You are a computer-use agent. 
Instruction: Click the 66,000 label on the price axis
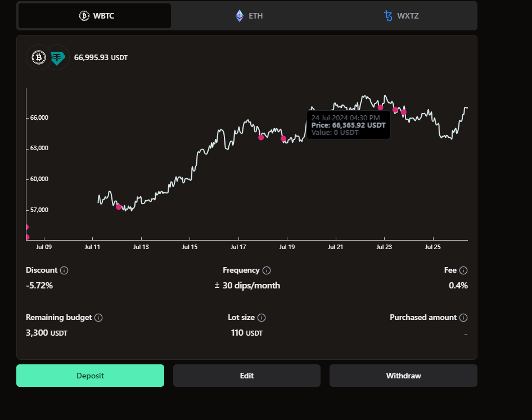tap(39, 118)
